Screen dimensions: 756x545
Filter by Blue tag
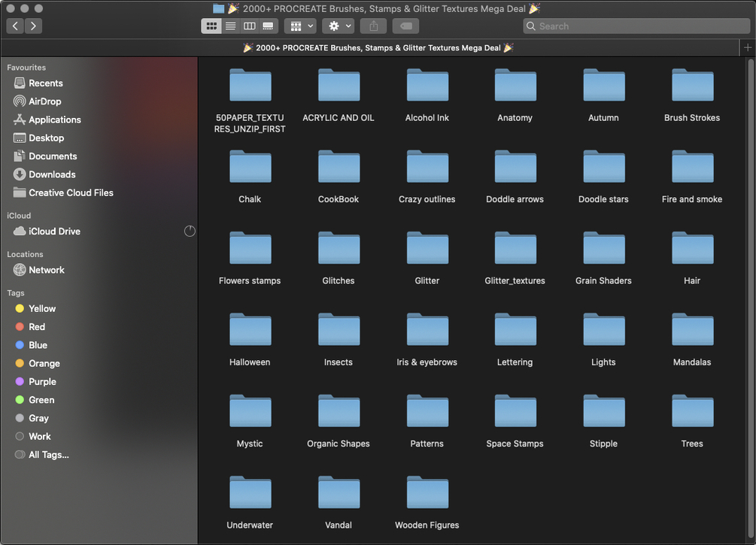point(31,346)
